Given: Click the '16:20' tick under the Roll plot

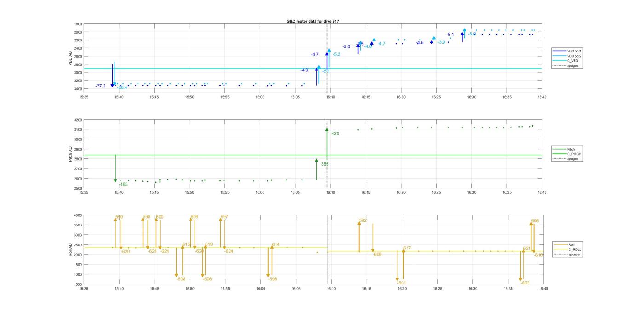Looking at the screenshot, I should coord(402,289).
